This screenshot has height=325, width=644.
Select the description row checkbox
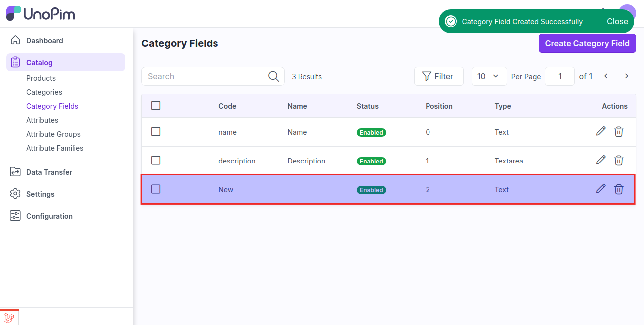pos(156,160)
